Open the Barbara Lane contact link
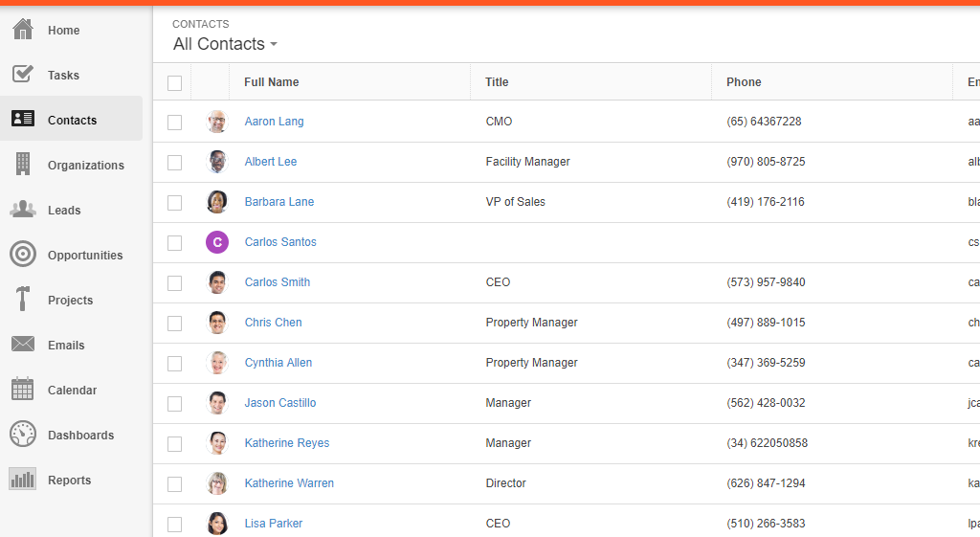This screenshot has height=537, width=980. tap(279, 202)
